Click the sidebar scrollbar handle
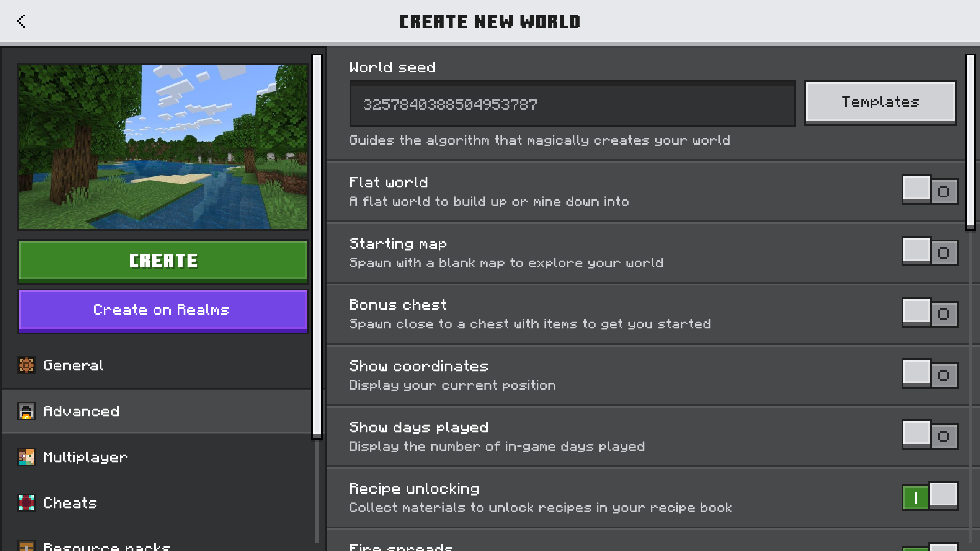Image resolution: width=980 pixels, height=551 pixels. pyautogui.click(x=317, y=247)
